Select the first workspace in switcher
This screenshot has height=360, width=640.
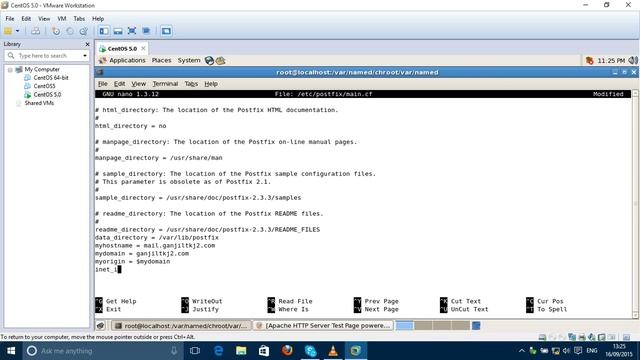pyautogui.click(x=404, y=325)
